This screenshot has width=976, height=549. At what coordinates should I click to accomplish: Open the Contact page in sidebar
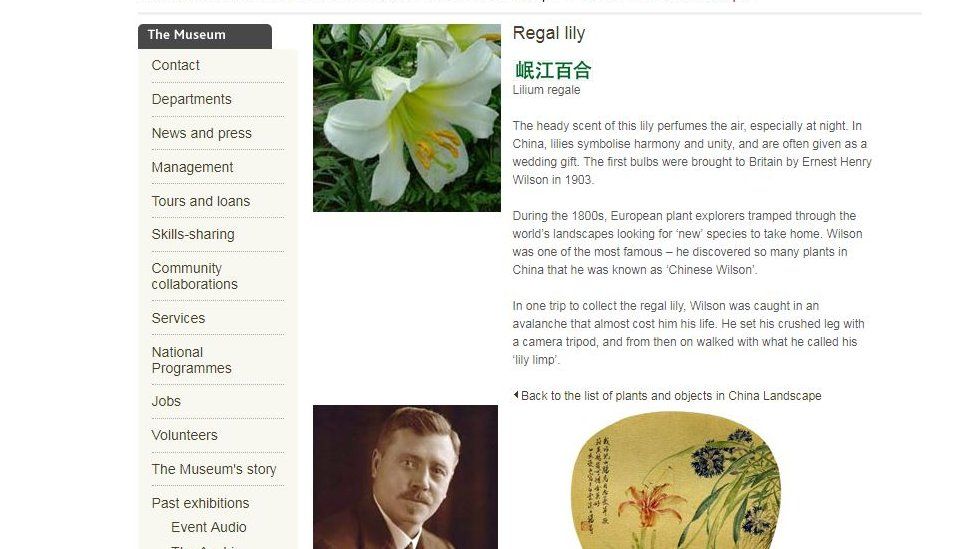tap(176, 65)
